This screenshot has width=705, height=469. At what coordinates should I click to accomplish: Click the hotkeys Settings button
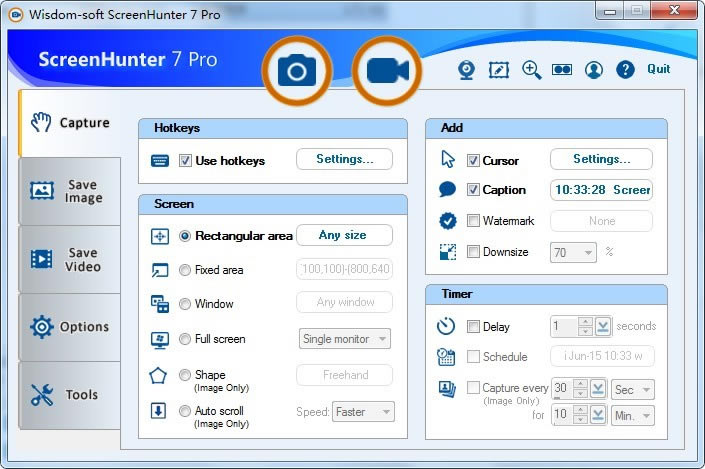coord(344,159)
